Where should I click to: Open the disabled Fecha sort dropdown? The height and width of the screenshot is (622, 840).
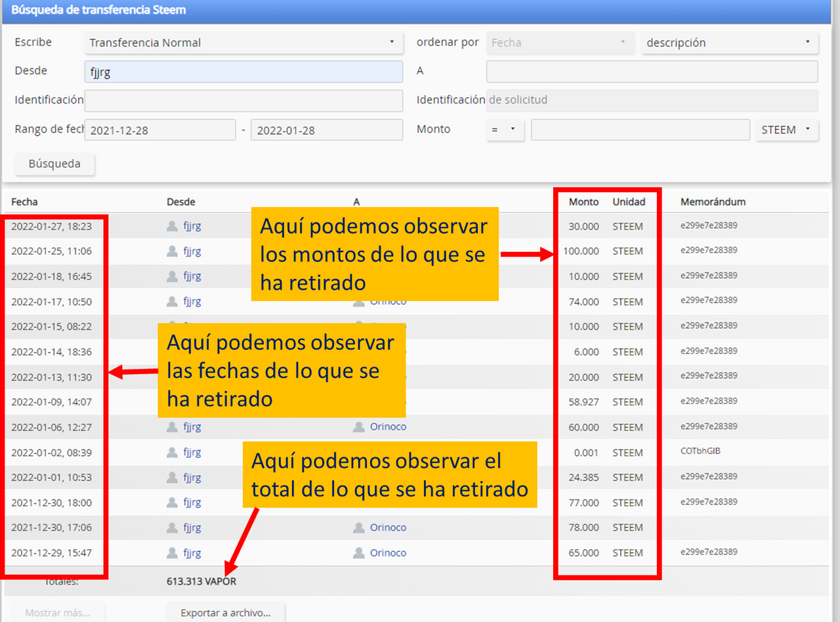(x=560, y=43)
